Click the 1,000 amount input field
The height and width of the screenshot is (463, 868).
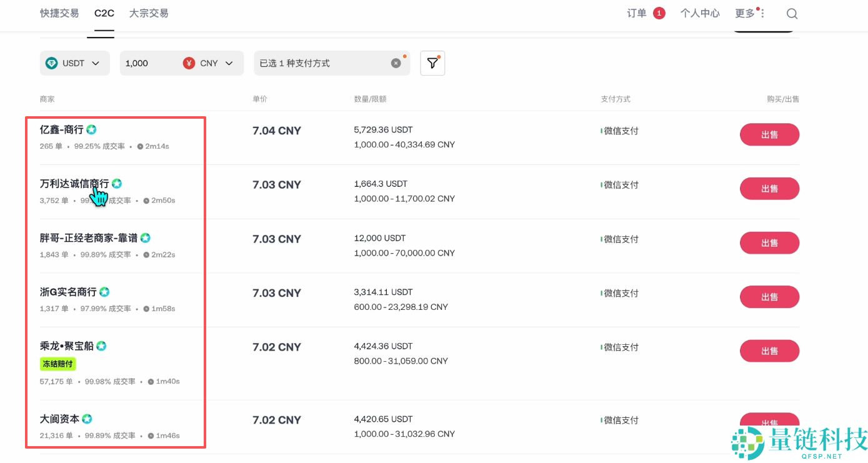pyautogui.click(x=150, y=63)
